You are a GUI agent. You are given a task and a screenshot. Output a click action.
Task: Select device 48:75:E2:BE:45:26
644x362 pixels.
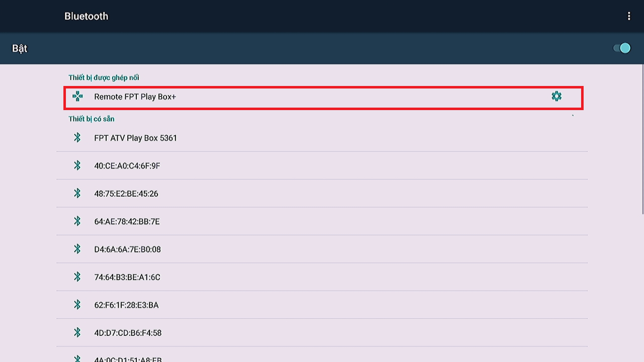click(x=322, y=194)
